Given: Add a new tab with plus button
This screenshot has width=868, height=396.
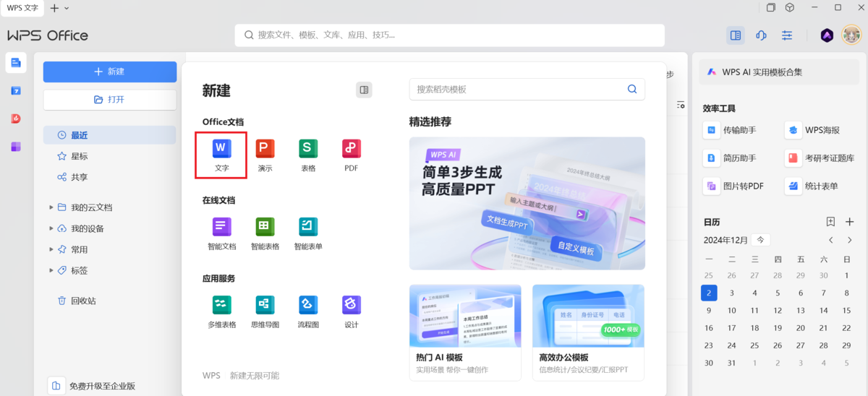Looking at the screenshot, I should 54,8.
